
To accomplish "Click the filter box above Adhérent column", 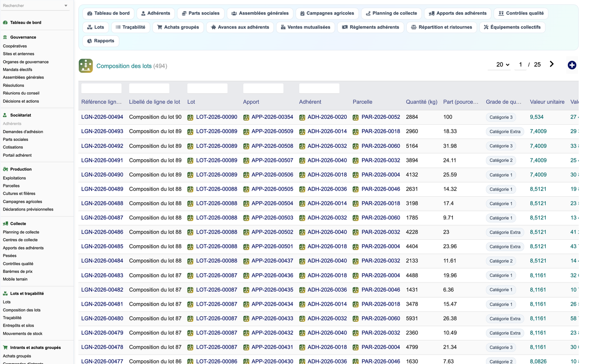I will click(319, 88).
